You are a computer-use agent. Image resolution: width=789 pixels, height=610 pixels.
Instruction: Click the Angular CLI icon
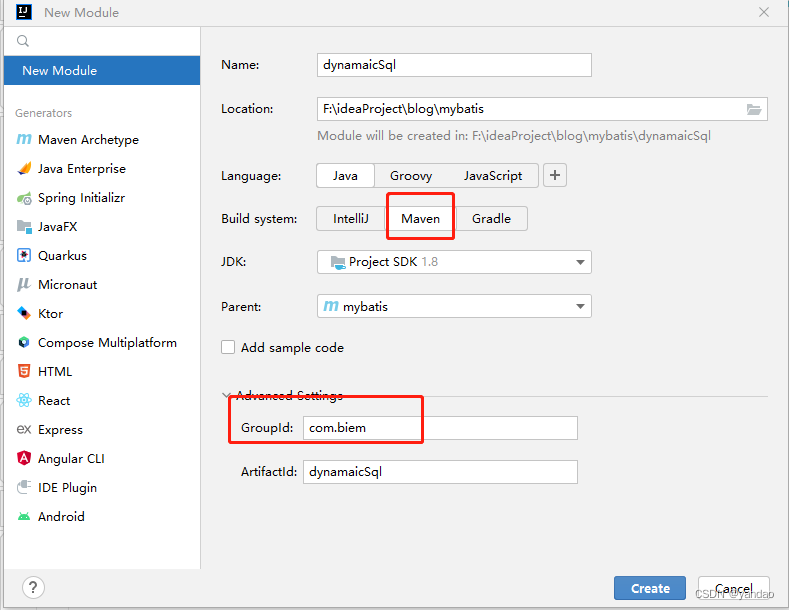point(24,459)
